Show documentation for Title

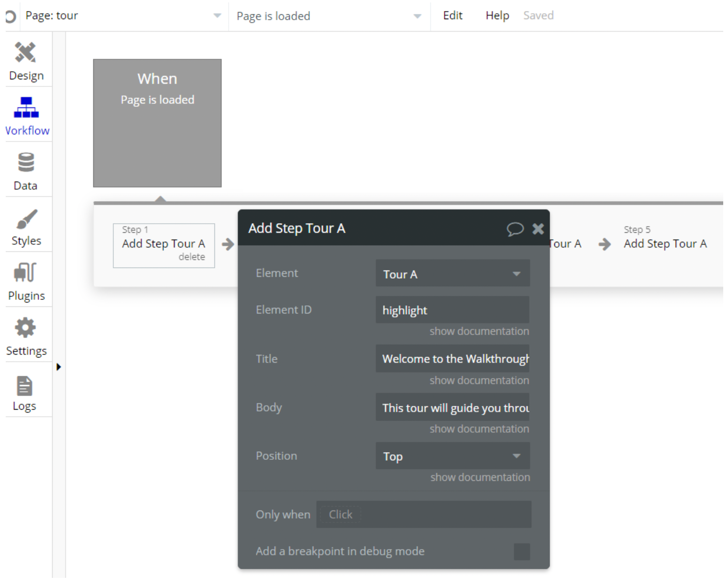(x=479, y=380)
